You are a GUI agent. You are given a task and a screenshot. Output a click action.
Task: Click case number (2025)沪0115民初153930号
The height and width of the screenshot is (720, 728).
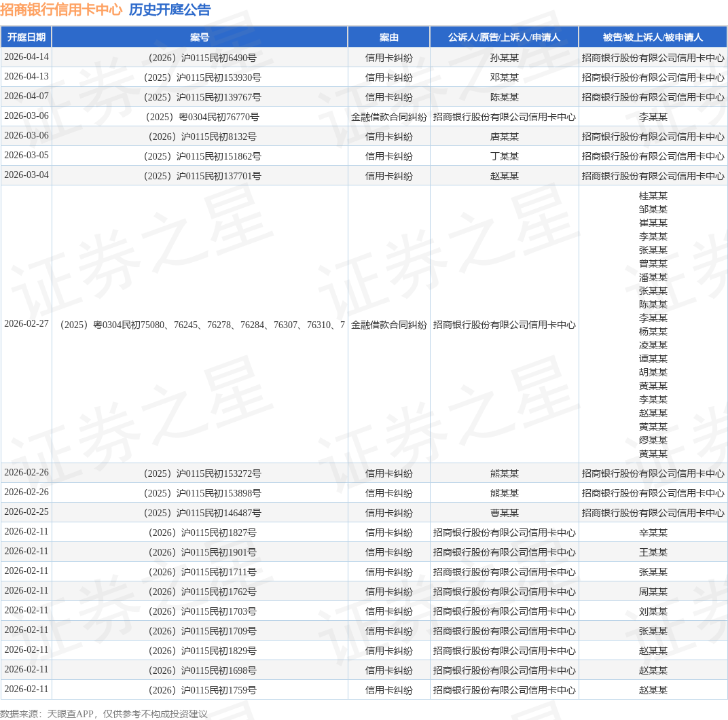click(x=202, y=77)
